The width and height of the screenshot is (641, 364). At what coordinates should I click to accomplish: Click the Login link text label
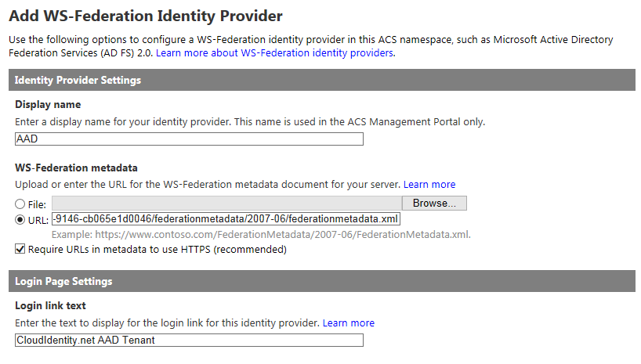coord(50,305)
